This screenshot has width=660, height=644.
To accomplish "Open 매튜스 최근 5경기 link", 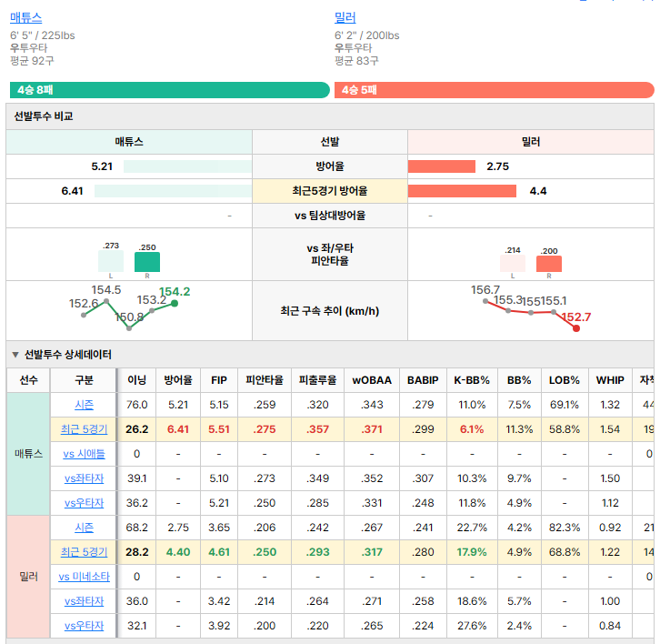I will 84,429.
